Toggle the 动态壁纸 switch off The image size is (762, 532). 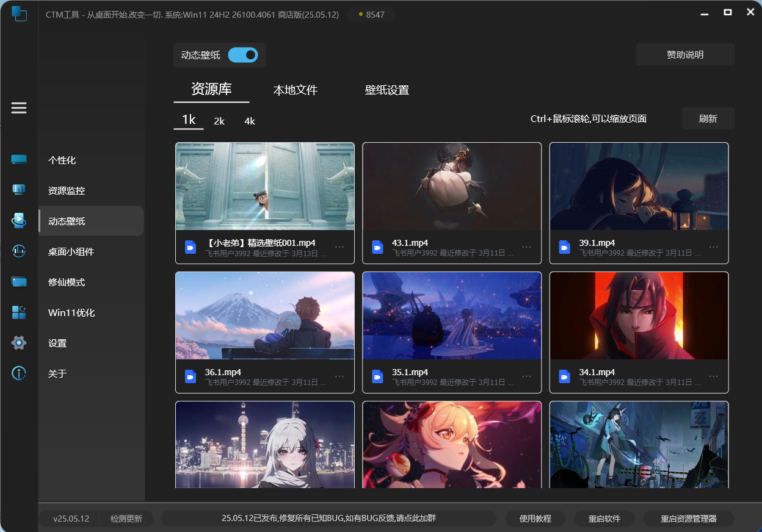243,55
